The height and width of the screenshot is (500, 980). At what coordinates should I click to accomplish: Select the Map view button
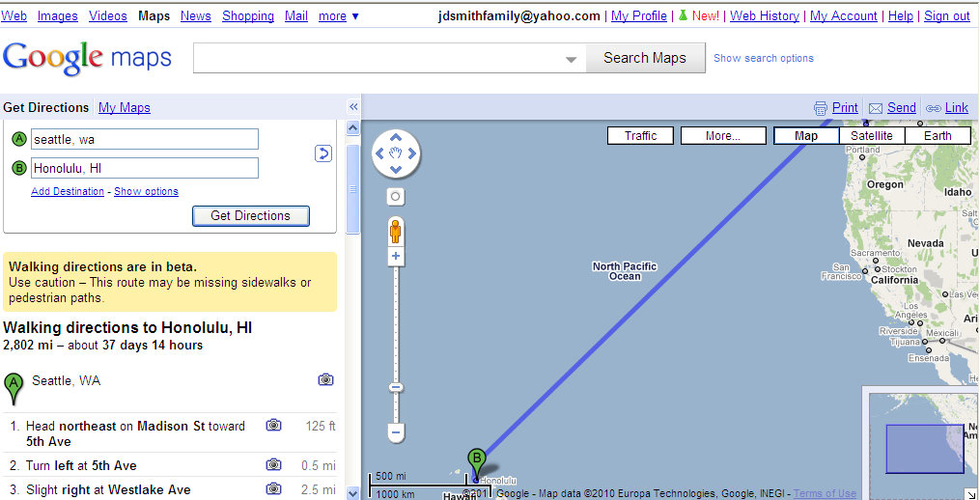coord(806,136)
